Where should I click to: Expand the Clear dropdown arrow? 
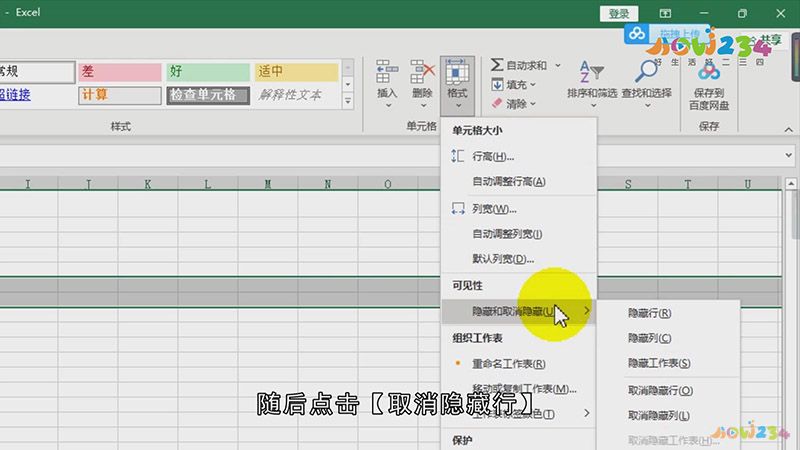533,104
